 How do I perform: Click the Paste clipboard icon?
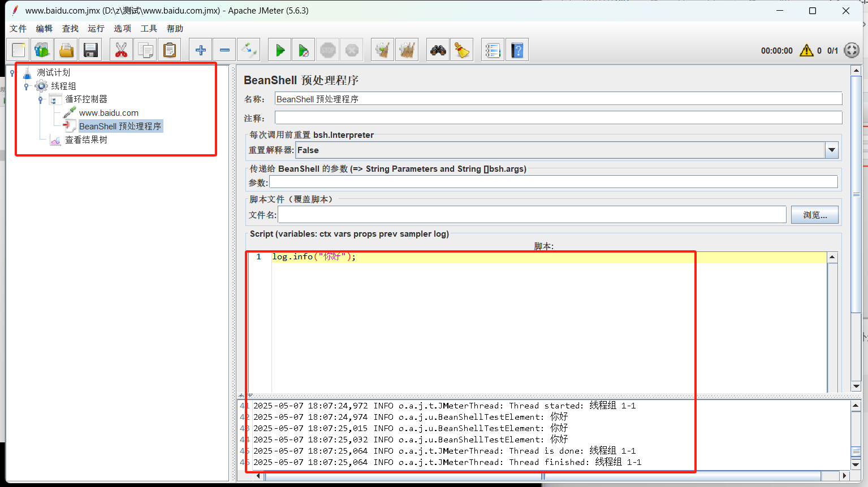coord(170,50)
